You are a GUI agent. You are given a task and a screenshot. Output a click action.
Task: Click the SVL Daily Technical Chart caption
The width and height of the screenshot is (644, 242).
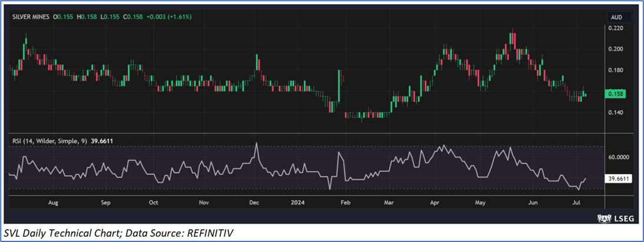118,234
